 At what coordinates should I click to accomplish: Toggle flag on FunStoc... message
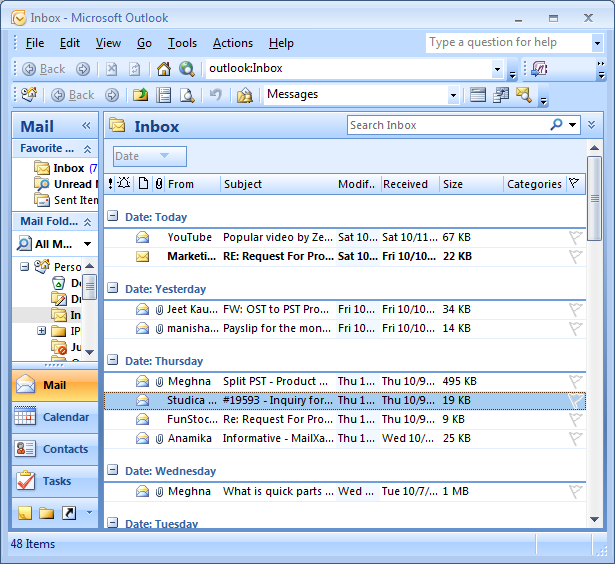click(576, 419)
